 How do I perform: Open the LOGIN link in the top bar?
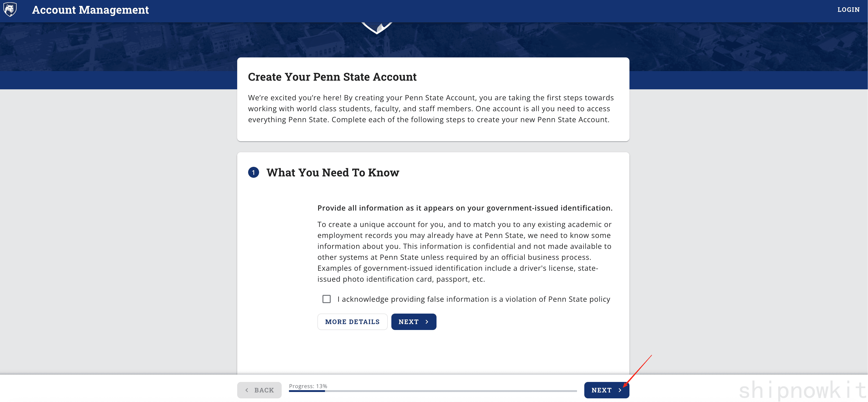(848, 10)
